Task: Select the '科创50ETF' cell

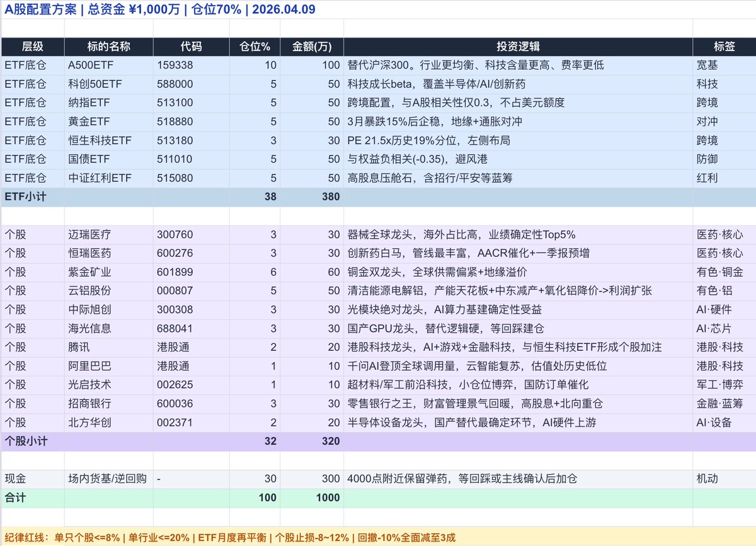Action: 108,84
